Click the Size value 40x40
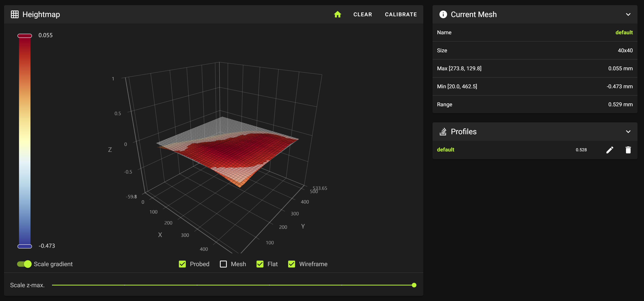Image resolution: width=644 pixels, height=301 pixels. click(x=625, y=50)
